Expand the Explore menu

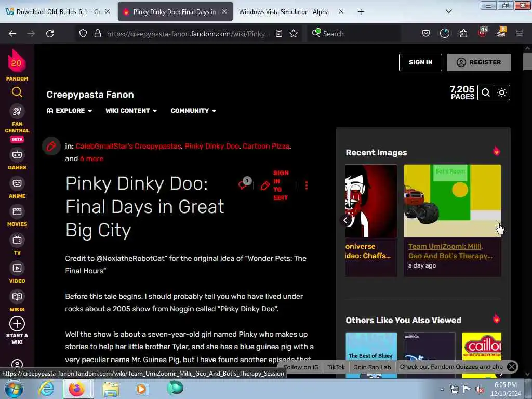tap(69, 111)
